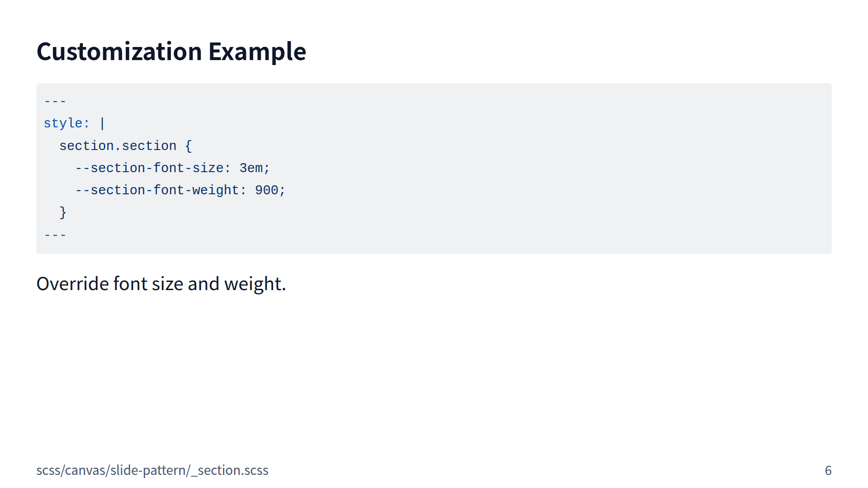Click the '--section-font-weight' property name

point(157,190)
